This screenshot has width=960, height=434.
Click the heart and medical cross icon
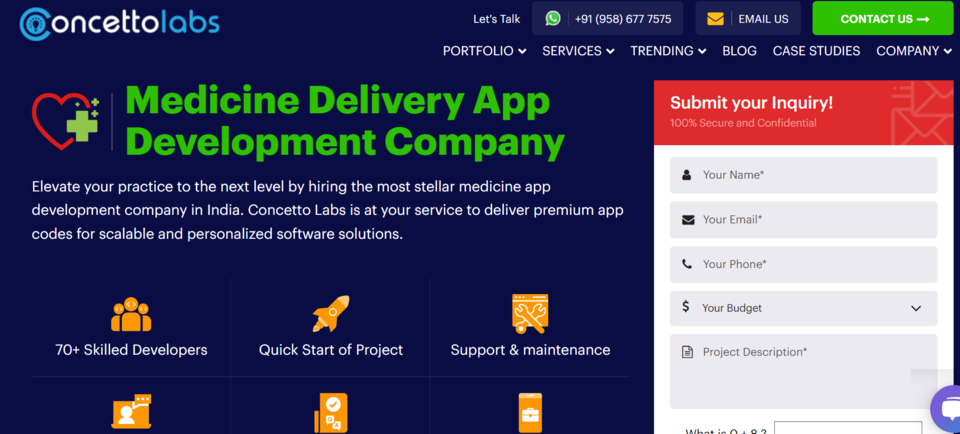(x=66, y=121)
